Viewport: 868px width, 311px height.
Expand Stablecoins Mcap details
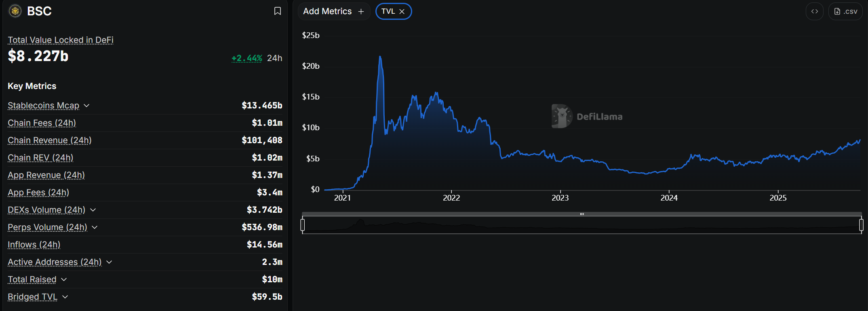[86, 106]
